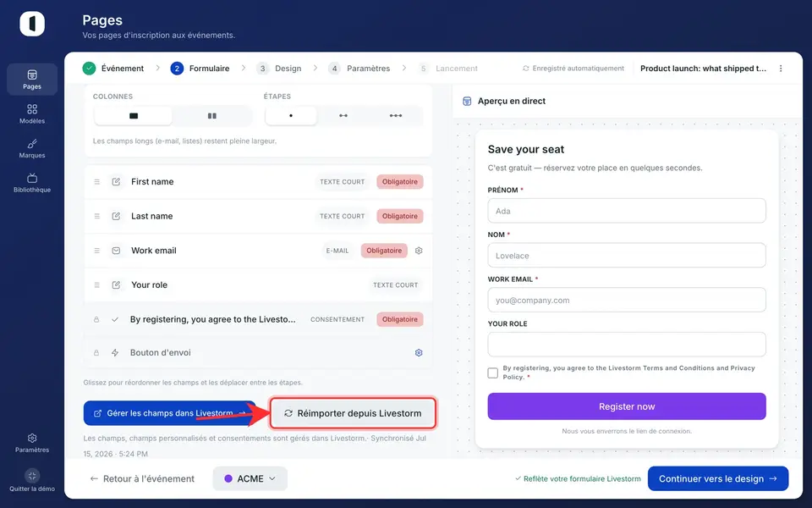
Task: Open Modèles in the sidebar
Action: pyautogui.click(x=32, y=113)
